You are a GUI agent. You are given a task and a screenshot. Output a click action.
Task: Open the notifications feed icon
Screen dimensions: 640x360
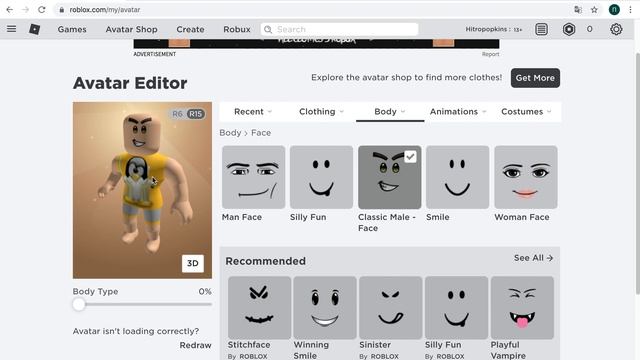click(541, 29)
